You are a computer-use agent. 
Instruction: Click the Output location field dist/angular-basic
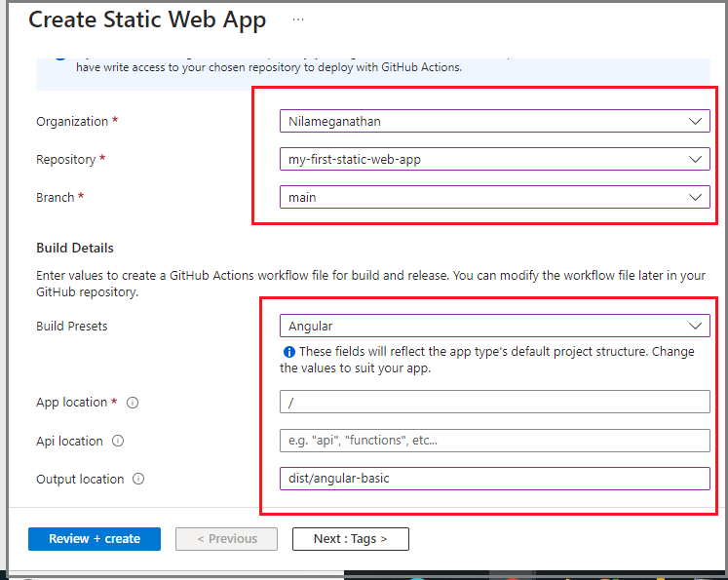[494, 479]
